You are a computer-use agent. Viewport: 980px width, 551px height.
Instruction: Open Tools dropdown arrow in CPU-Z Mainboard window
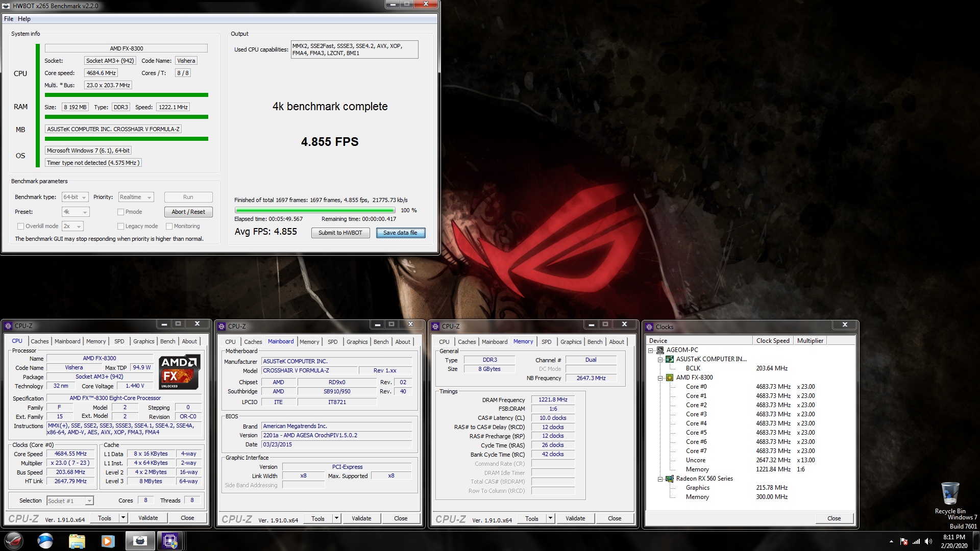click(336, 518)
